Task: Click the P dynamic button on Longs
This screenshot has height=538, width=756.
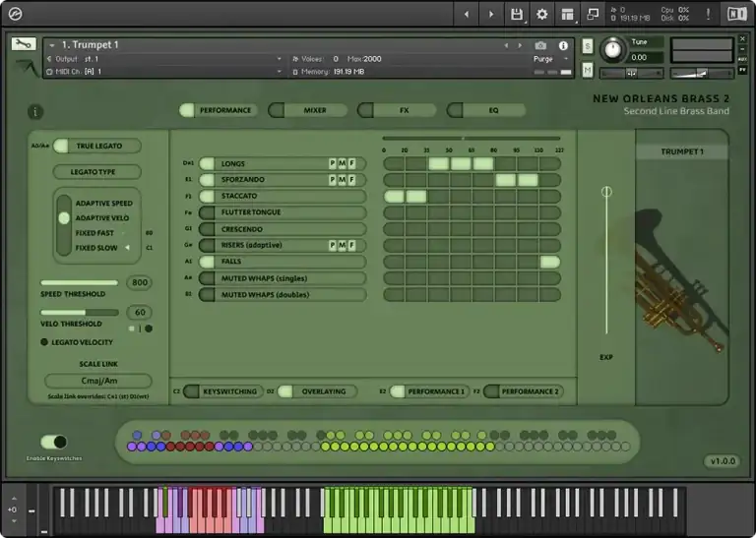Action: [x=332, y=163]
